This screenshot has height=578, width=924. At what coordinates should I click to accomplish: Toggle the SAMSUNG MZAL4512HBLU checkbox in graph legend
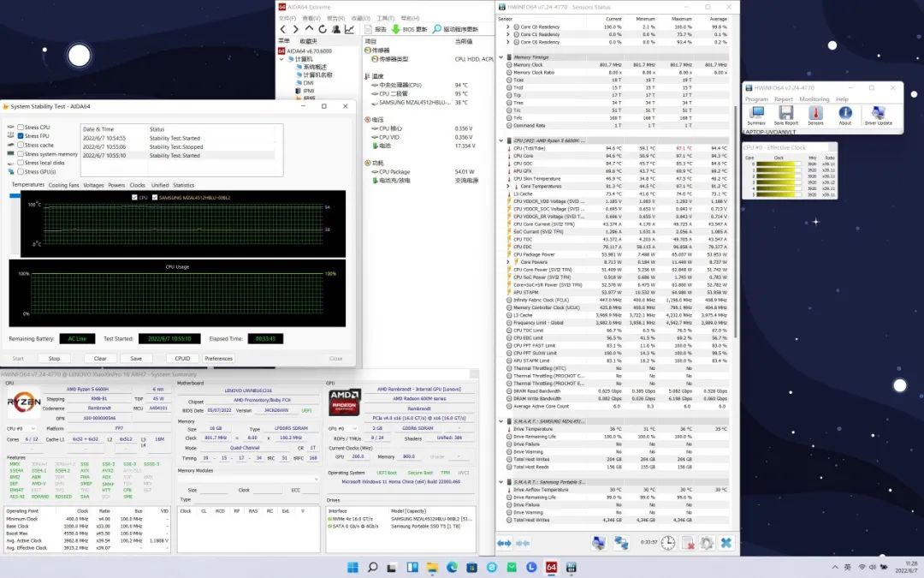coord(155,197)
